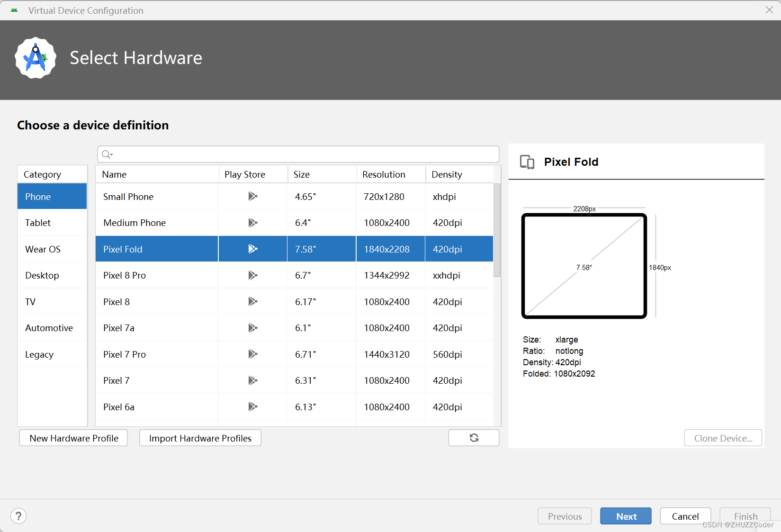Click the Category column header
The height and width of the screenshot is (532, 781).
(x=52, y=174)
